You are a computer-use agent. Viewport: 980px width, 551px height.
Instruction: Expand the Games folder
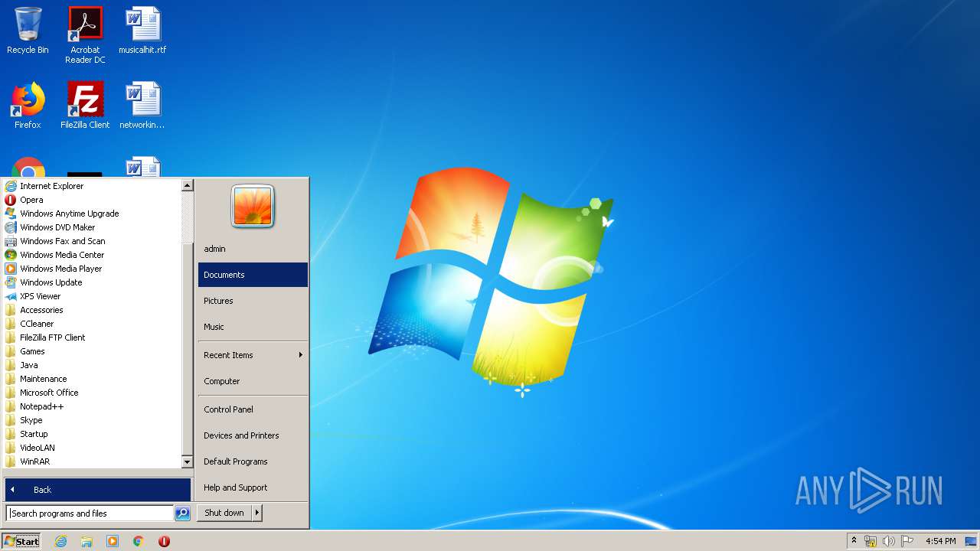[x=92, y=351]
